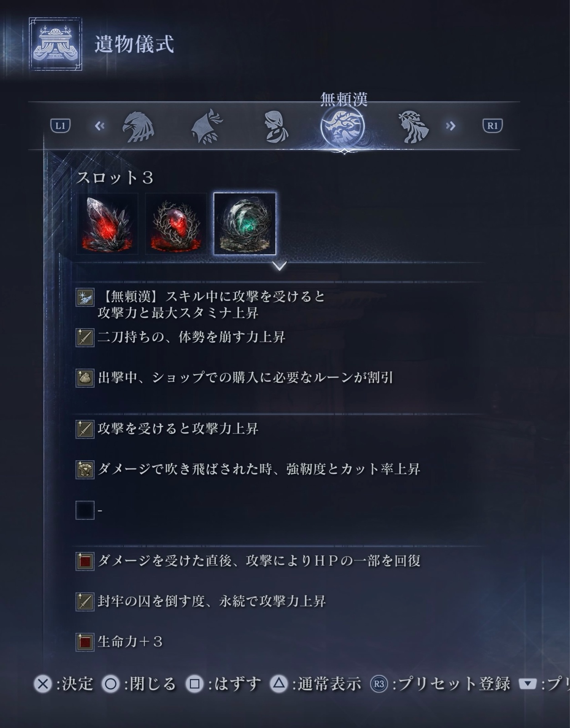570x728 pixels.
Task: Select the hooded-figure character icon
Action: (x=207, y=126)
